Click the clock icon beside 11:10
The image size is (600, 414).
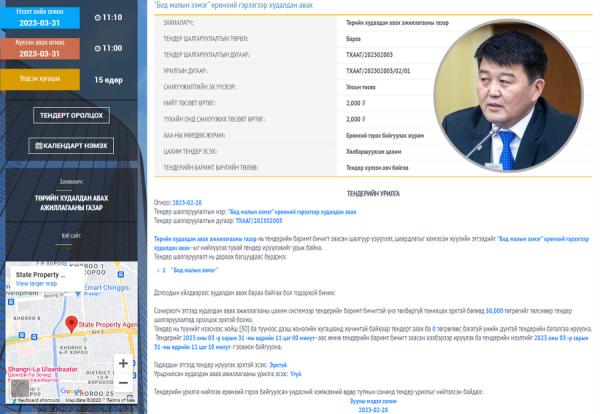point(98,18)
